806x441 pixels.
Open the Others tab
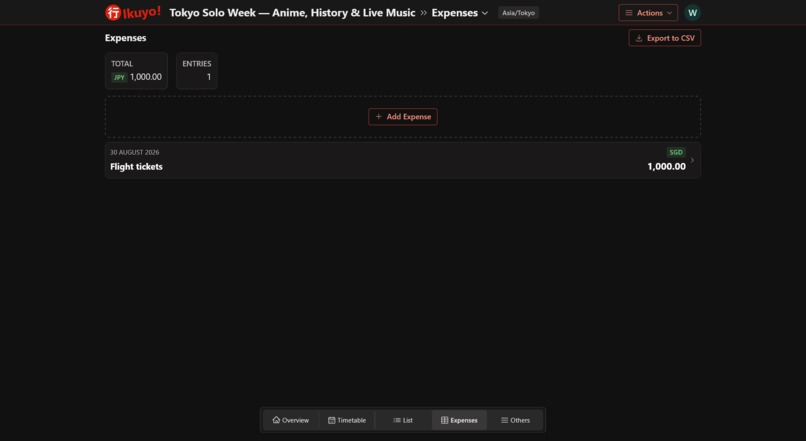(515, 420)
